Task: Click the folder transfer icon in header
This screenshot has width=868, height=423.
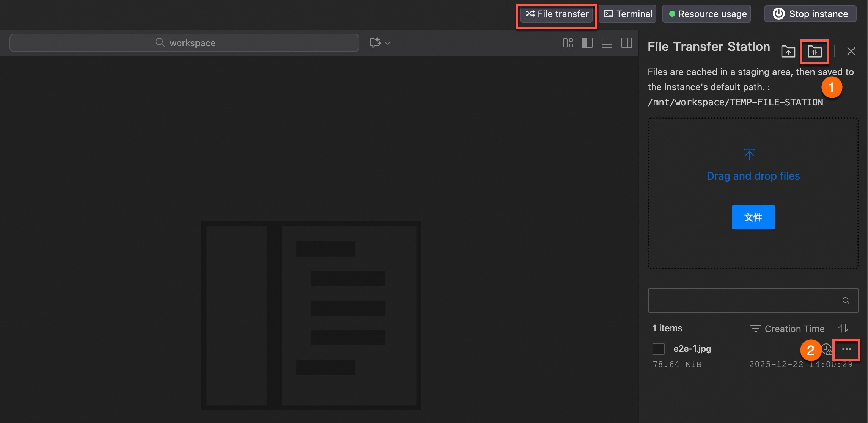Action: 815,51
